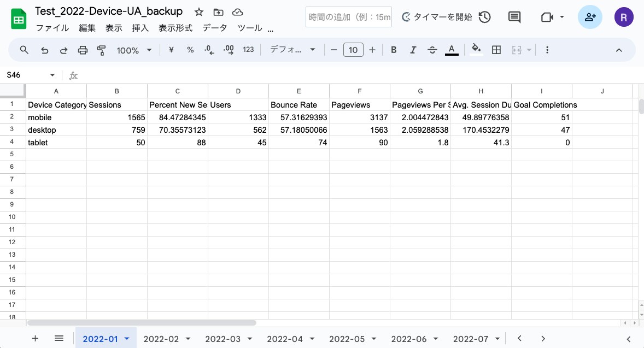Open the comments icon
The height and width of the screenshot is (348, 644).
(514, 17)
